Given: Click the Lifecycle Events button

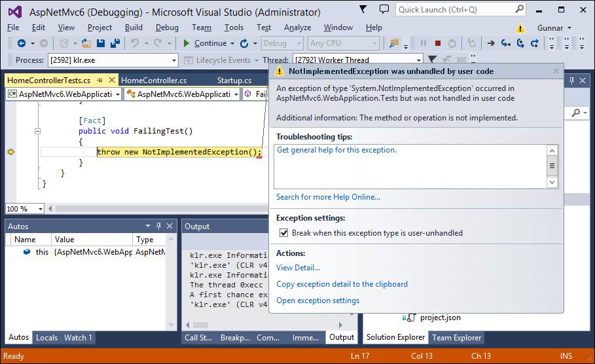Looking at the screenshot, I should [x=221, y=60].
